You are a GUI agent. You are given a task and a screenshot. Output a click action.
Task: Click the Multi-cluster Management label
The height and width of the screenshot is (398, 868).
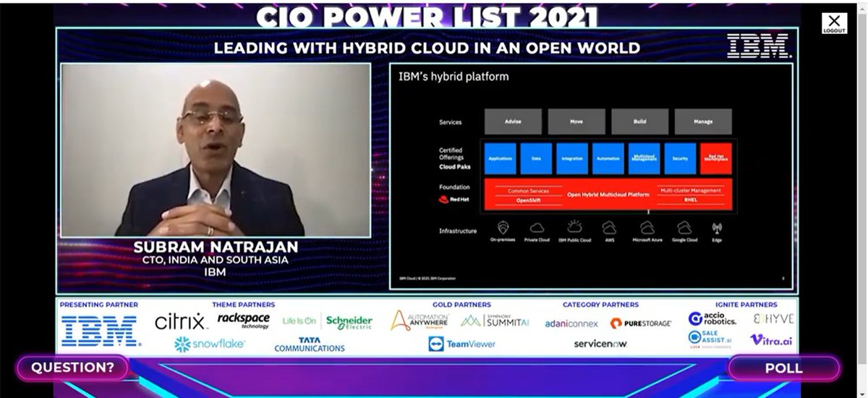[x=690, y=190]
